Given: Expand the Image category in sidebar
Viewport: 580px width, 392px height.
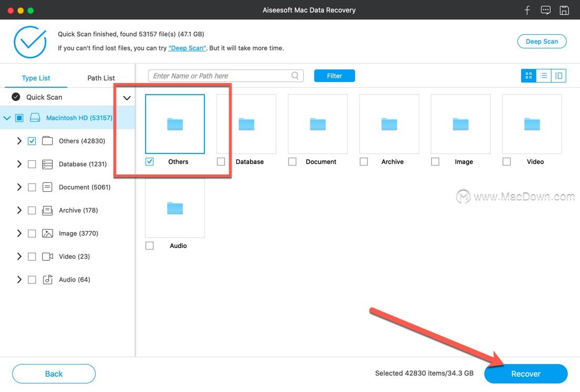Looking at the screenshot, I should point(19,233).
